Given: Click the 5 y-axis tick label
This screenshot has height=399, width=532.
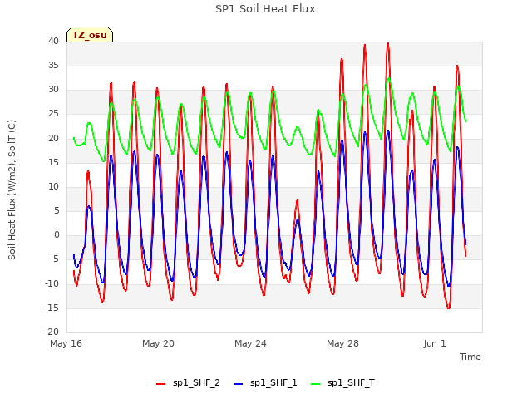Looking at the screenshot, I should pyautogui.click(x=57, y=210).
